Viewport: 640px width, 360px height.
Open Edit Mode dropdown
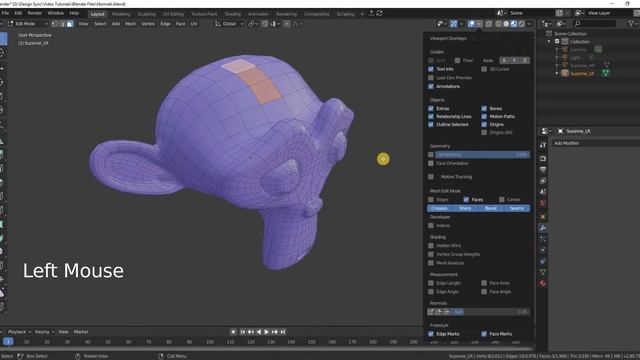28,24
